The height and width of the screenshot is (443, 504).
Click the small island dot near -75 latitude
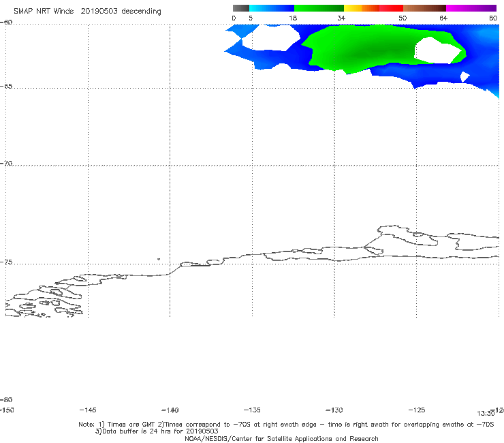[x=159, y=259]
